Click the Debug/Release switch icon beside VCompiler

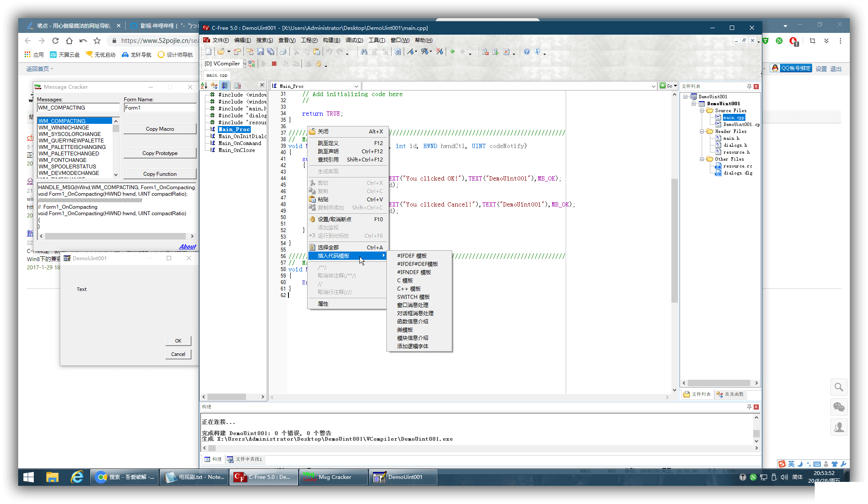[252, 64]
